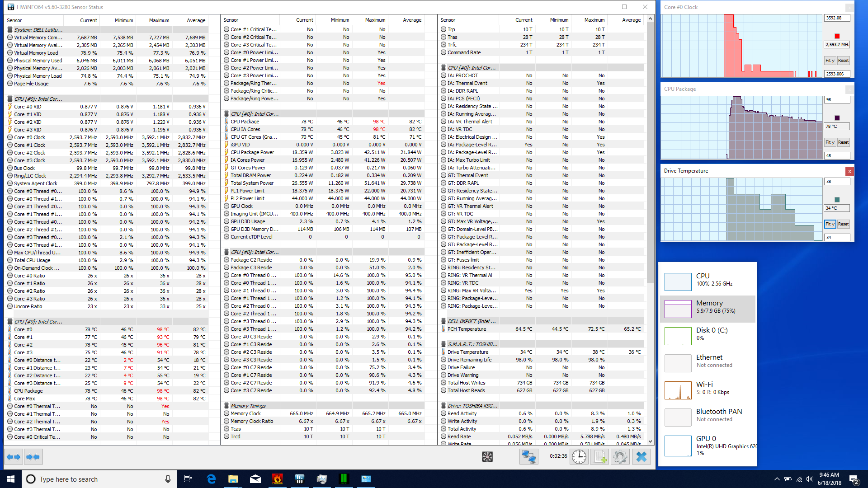This screenshot has height=488, width=868.
Task: Select the Memory performance item
Action: pyautogui.click(x=708, y=309)
